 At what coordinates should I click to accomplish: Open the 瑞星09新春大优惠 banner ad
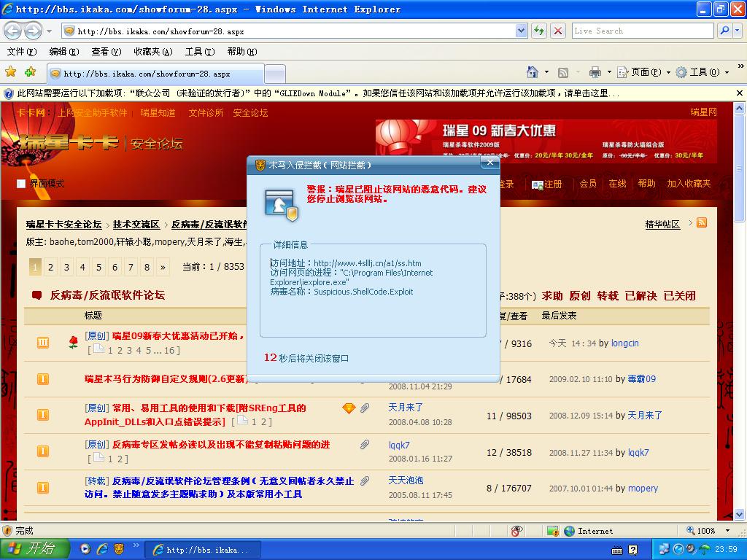point(546,141)
